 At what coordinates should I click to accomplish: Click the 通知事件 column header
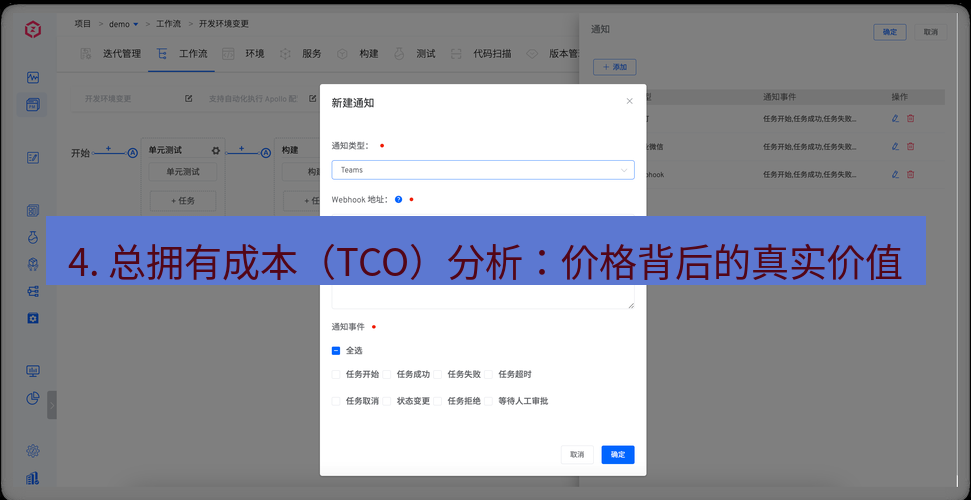click(x=779, y=97)
